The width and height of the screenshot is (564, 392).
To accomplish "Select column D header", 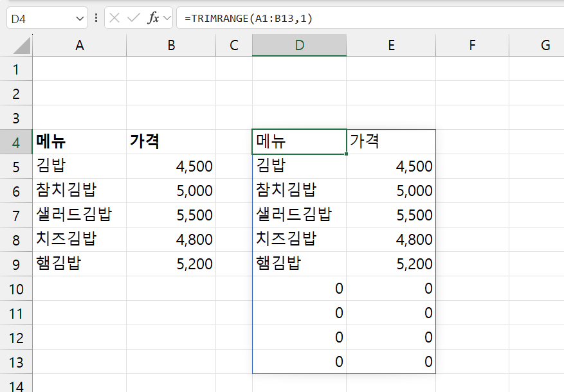I will 299,45.
